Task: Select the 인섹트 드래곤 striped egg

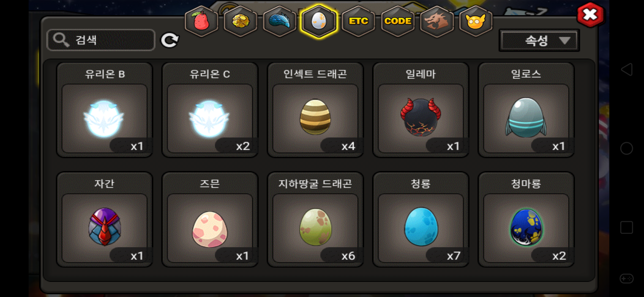Action: point(315,110)
